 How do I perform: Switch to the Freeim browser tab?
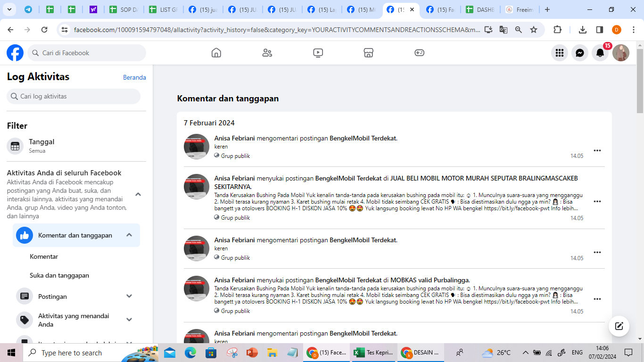[x=520, y=9]
